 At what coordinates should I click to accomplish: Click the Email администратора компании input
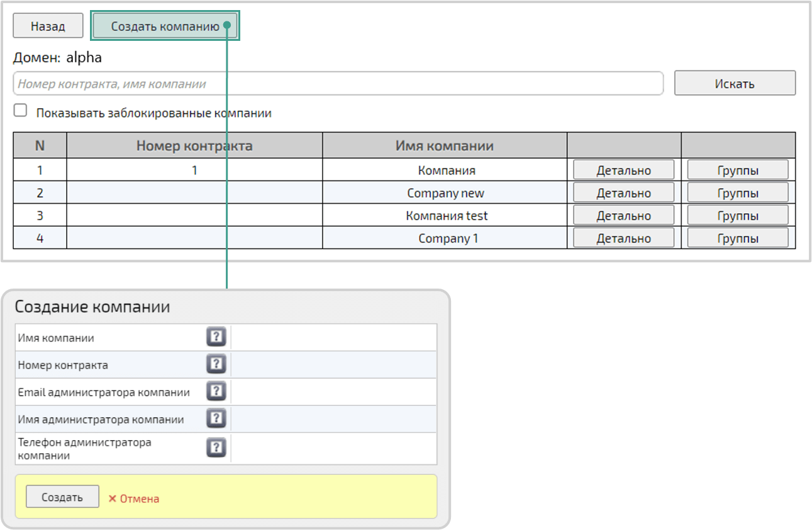pyautogui.click(x=333, y=392)
